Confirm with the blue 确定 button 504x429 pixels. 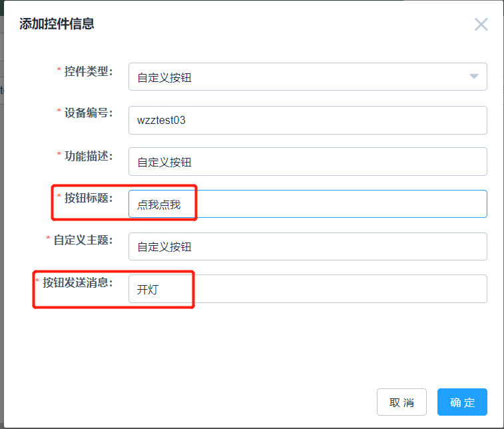pos(462,402)
